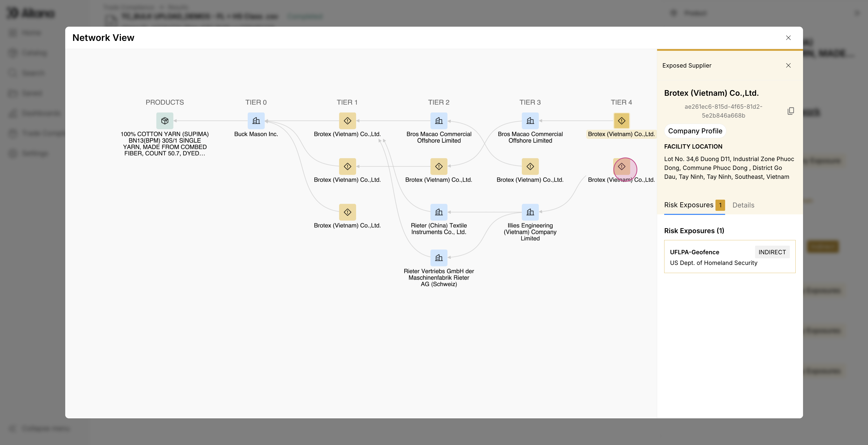Viewport: 868px width, 445px height.
Task: Copy the supplier ID with copy icon
Action: [x=791, y=111]
